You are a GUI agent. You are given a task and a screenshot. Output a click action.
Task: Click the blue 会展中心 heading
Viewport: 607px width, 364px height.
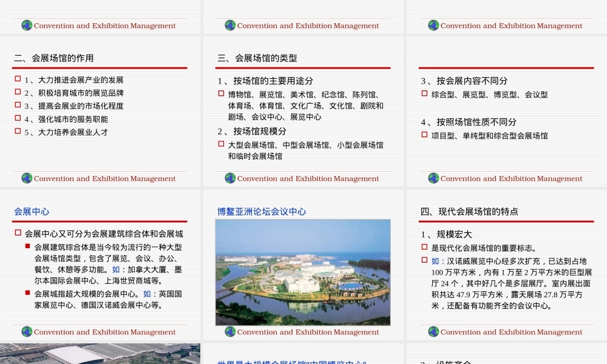point(32,212)
